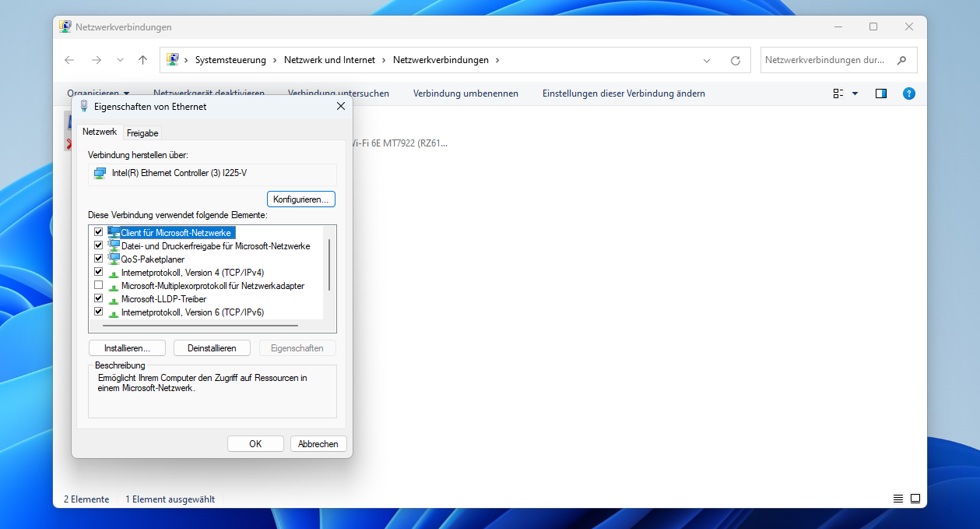Open the blue help question mark
The width and height of the screenshot is (980, 529).
(x=908, y=93)
